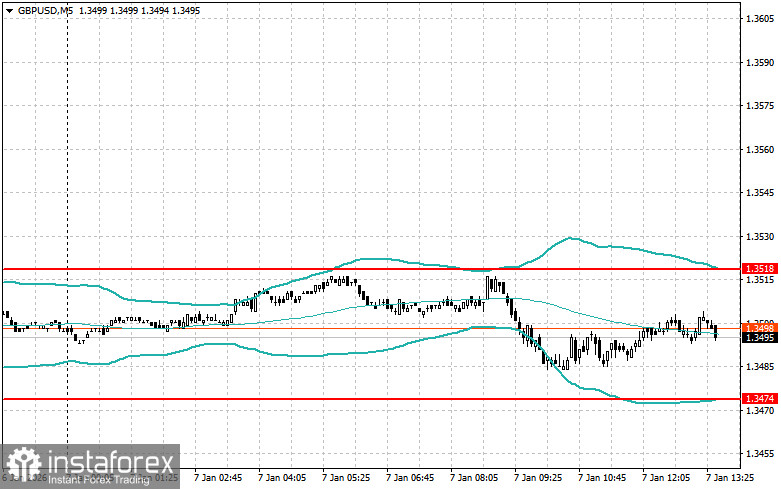Click the 7 Jan 04:05 time label
781x489 pixels.
[x=282, y=478]
